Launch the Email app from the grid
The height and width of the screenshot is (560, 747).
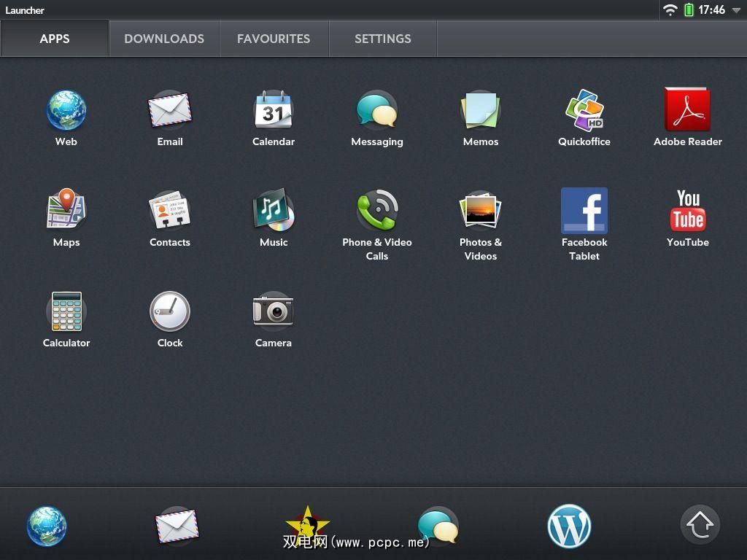170,111
